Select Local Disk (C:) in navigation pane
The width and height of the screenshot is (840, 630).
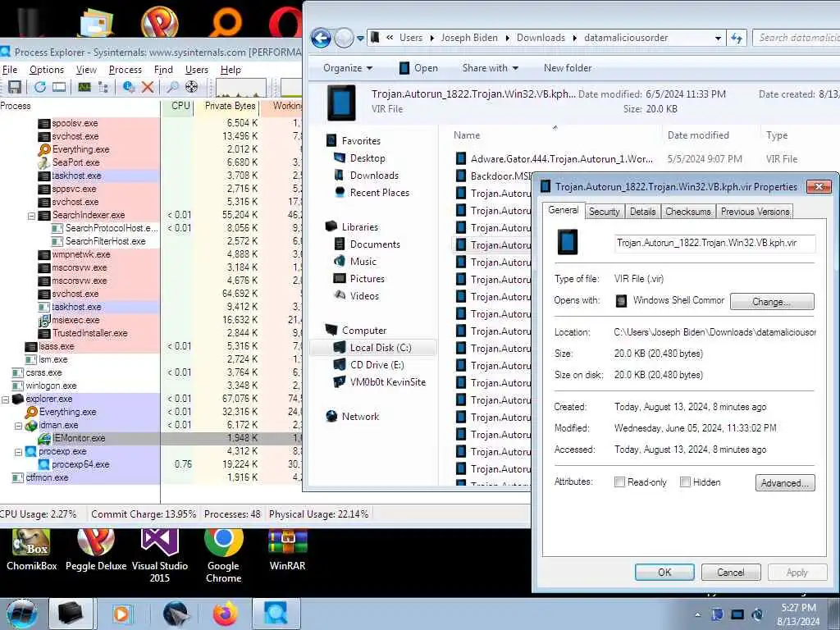pyautogui.click(x=373, y=348)
